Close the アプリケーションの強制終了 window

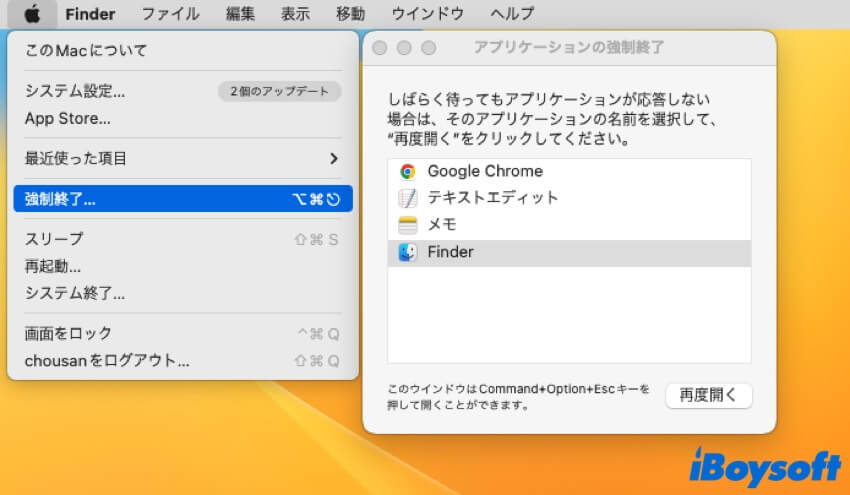point(379,48)
